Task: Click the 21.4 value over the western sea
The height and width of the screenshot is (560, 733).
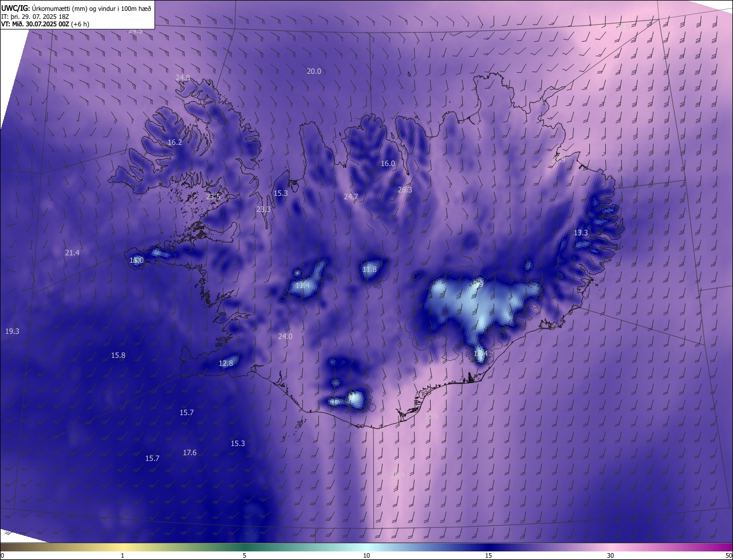Action: [72, 253]
